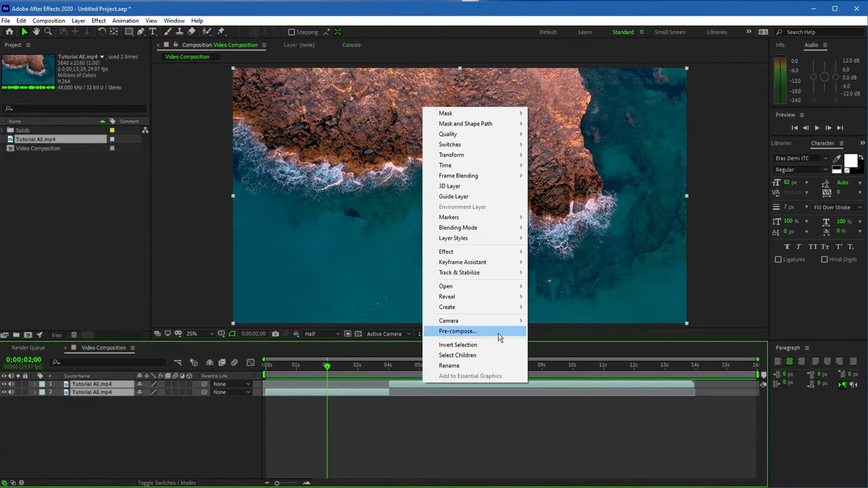
Task: Click the Draft 3D icon in timeline
Action: [x=194, y=362]
